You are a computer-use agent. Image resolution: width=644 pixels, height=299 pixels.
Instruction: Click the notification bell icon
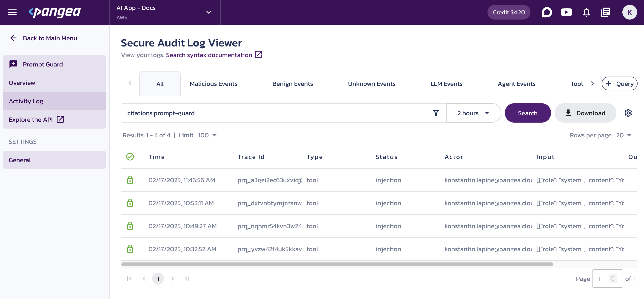pos(586,12)
